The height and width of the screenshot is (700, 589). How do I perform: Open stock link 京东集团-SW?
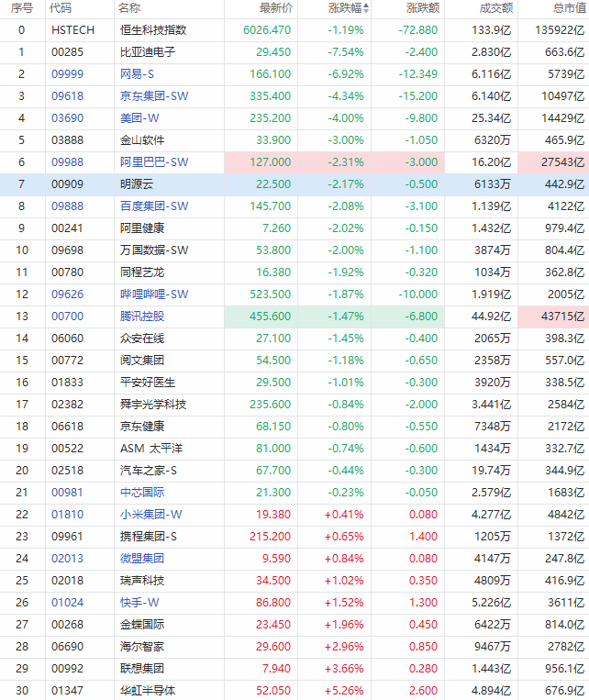(x=154, y=96)
